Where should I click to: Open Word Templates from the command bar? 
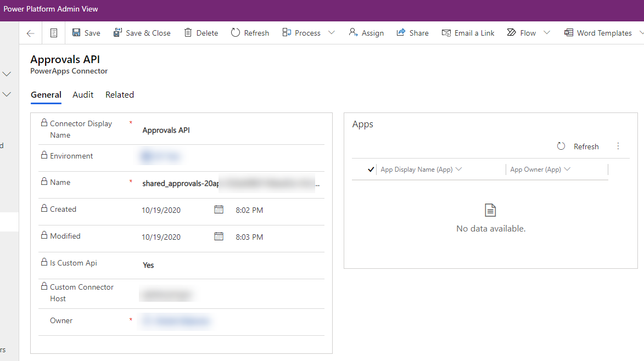(598, 32)
